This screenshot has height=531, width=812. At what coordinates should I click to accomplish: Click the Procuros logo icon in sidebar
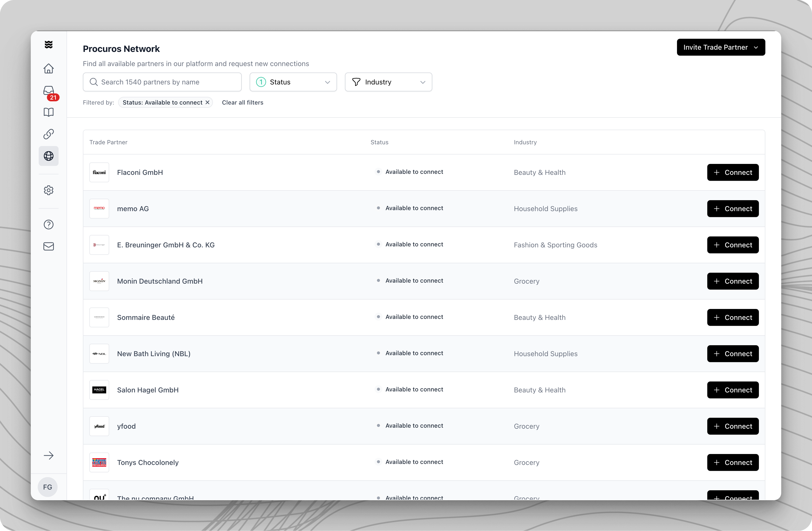[x=48, y=44]
